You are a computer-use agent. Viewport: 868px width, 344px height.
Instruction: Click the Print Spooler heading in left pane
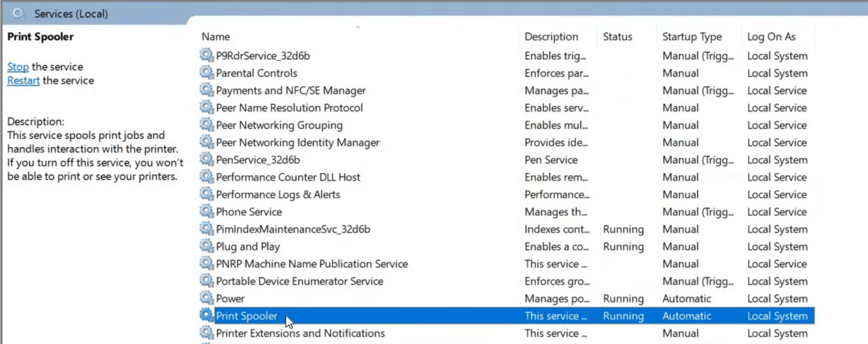pos(41,37)
